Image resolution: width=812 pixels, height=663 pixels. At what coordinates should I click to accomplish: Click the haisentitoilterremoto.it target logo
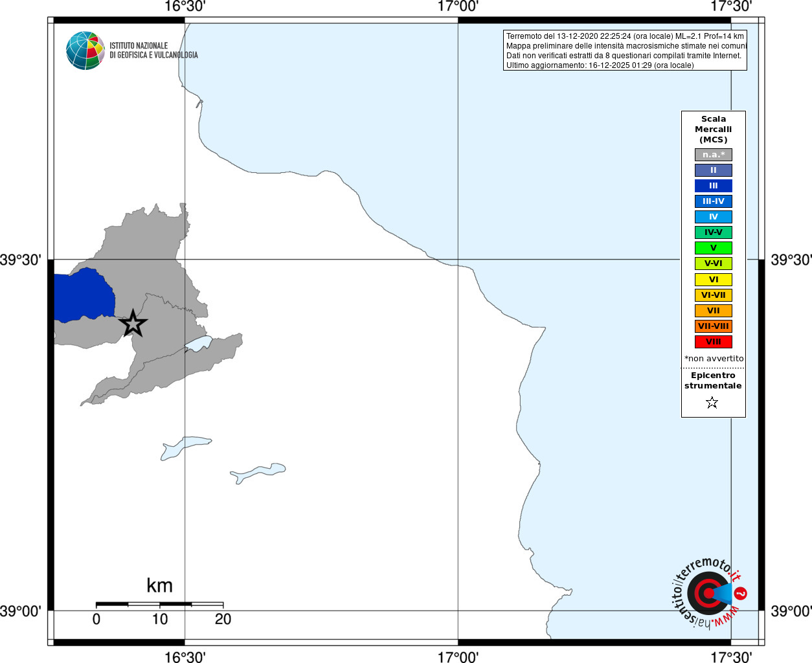coord(708,592)
